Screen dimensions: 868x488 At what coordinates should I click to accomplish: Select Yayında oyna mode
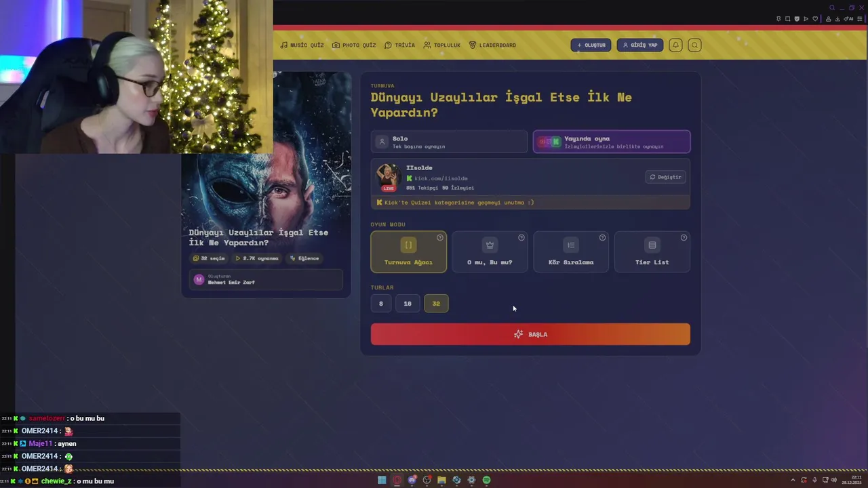612,142
